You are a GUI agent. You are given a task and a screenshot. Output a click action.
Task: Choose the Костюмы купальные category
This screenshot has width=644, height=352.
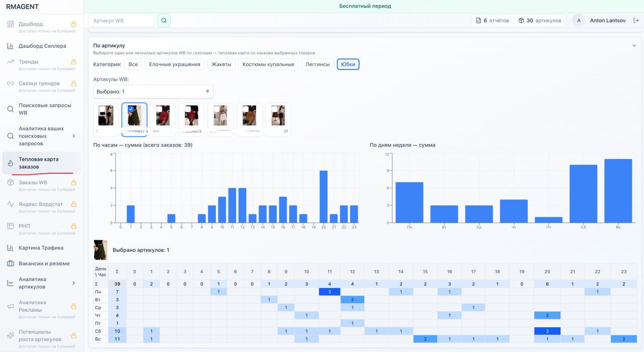click(268, 64)
